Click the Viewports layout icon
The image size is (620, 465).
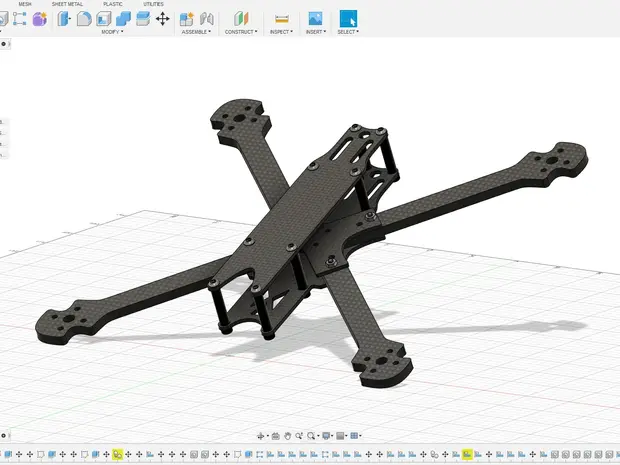(354, 436)
